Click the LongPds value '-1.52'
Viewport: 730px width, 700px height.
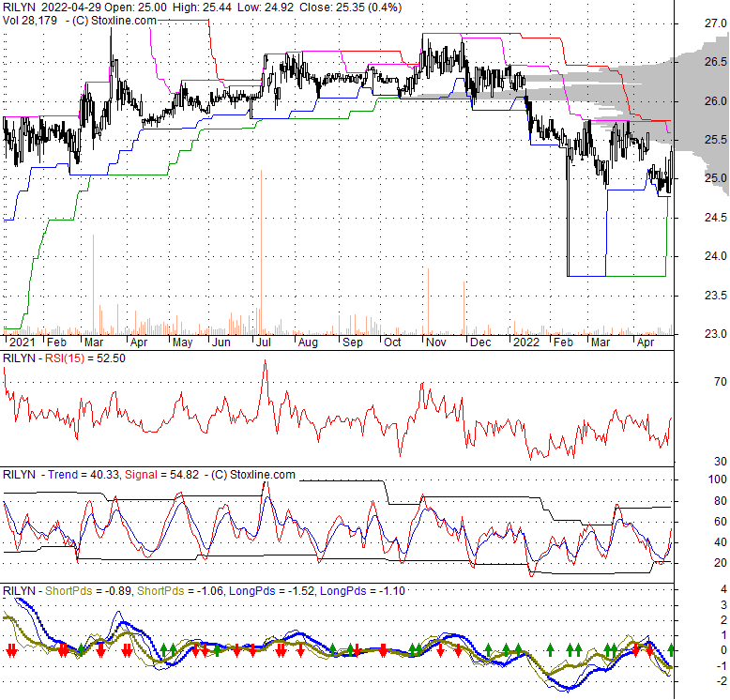pyautogui.click(x=299, y=591)
